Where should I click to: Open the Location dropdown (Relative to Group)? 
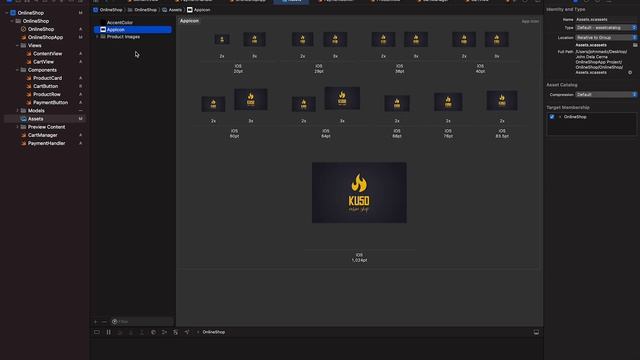click(x=606, y=37)
